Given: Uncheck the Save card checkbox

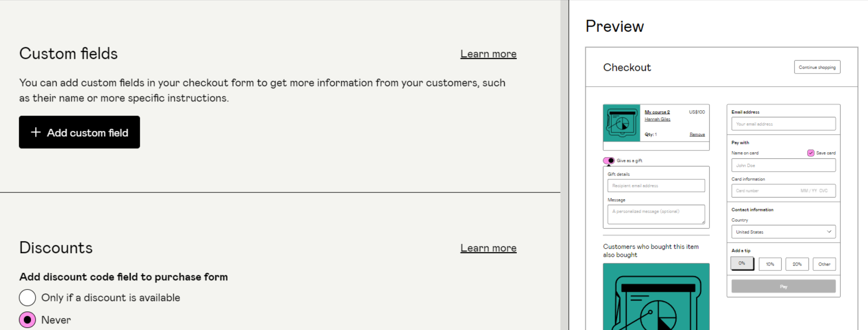Looking at the screenshot, I should [x=810, y=153].
